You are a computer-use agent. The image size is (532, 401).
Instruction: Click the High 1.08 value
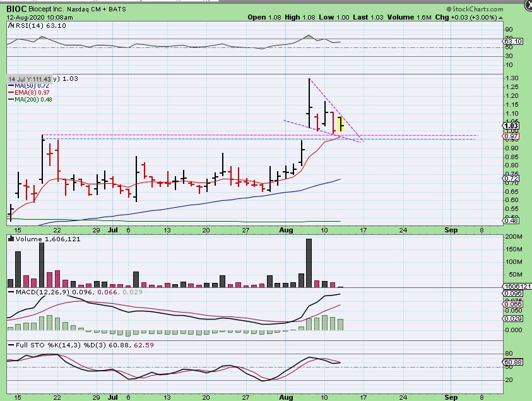pyautogui.click(x=300, y=17)
